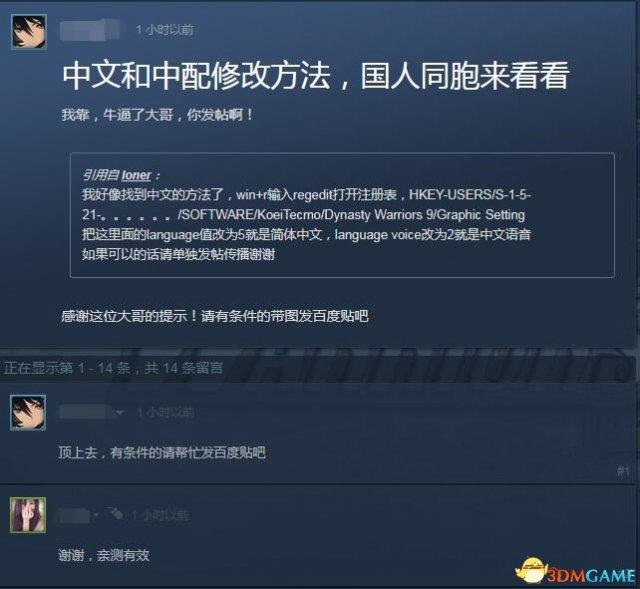Click the #1 comment permalink
640x589 pixels.
pos(623,471)
